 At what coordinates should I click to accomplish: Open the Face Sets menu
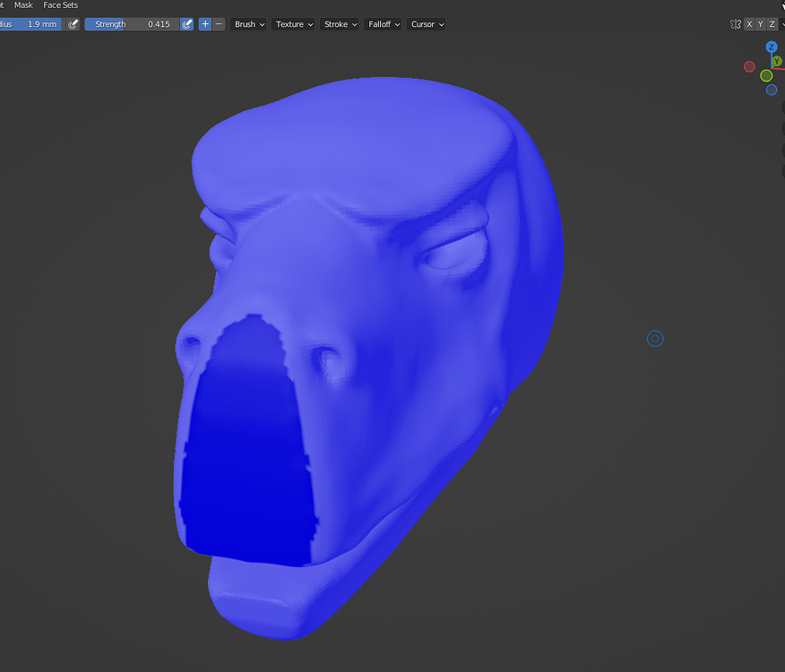(x=60, y=5)
